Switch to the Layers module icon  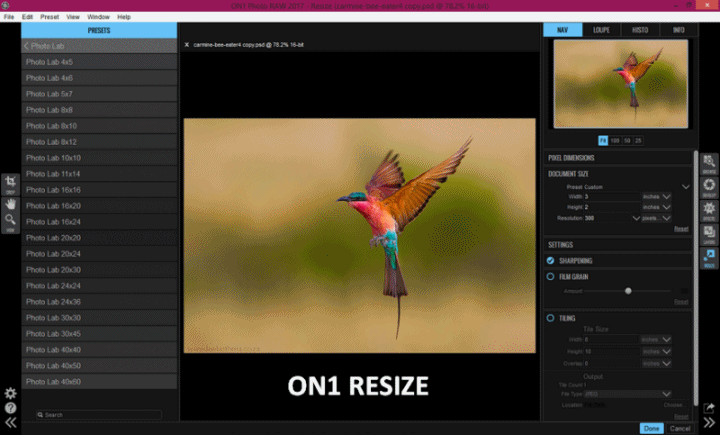(x=709, y=235)
